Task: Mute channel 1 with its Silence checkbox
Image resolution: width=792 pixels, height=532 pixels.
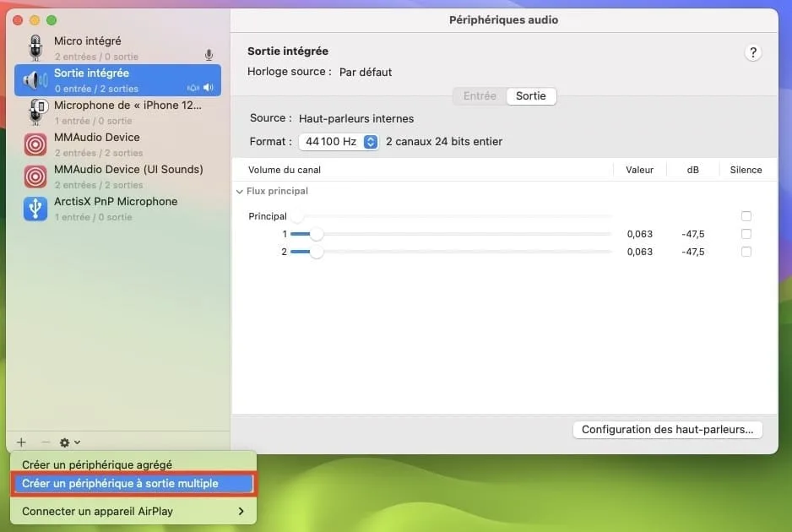Action: coord(746,234)
